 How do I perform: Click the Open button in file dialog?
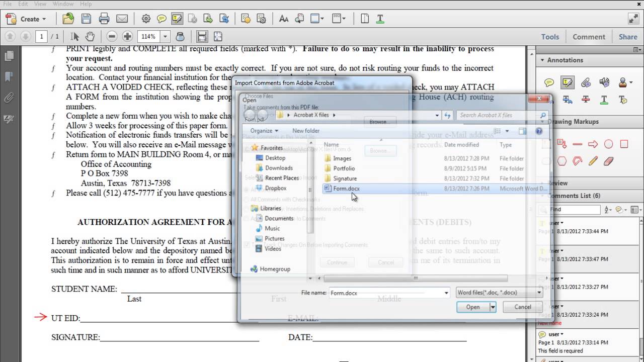[x=473, y=307]
